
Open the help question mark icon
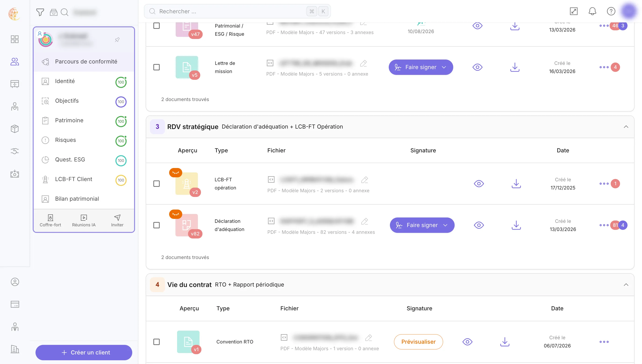coord(611,11)
